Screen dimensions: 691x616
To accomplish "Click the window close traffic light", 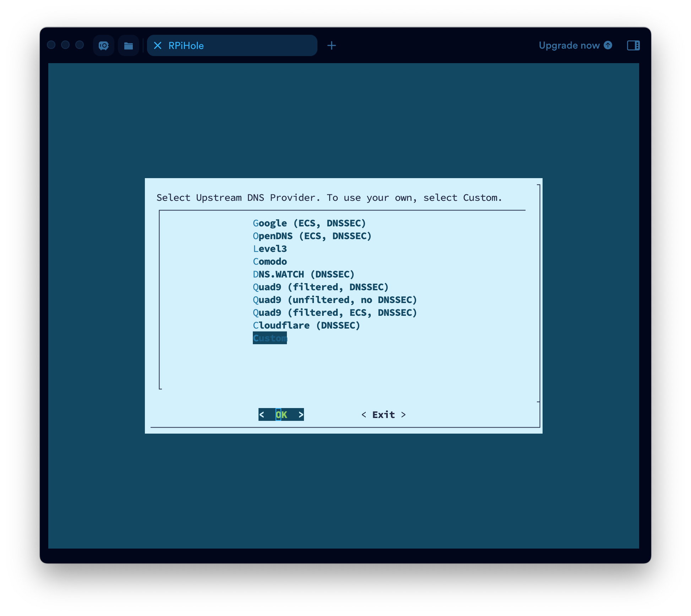I will click(51, 45).
